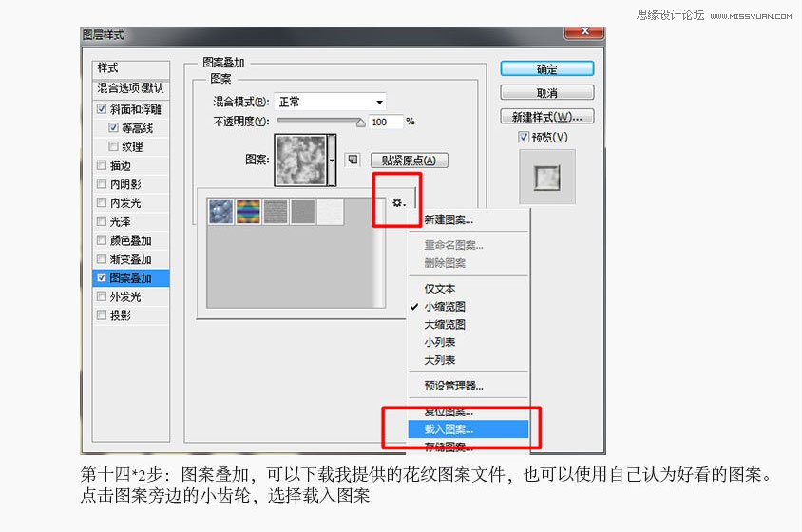This screenshot has width=802, height=532.
Task: Toggle the 预览(V) checkbox
Action: 524,137
